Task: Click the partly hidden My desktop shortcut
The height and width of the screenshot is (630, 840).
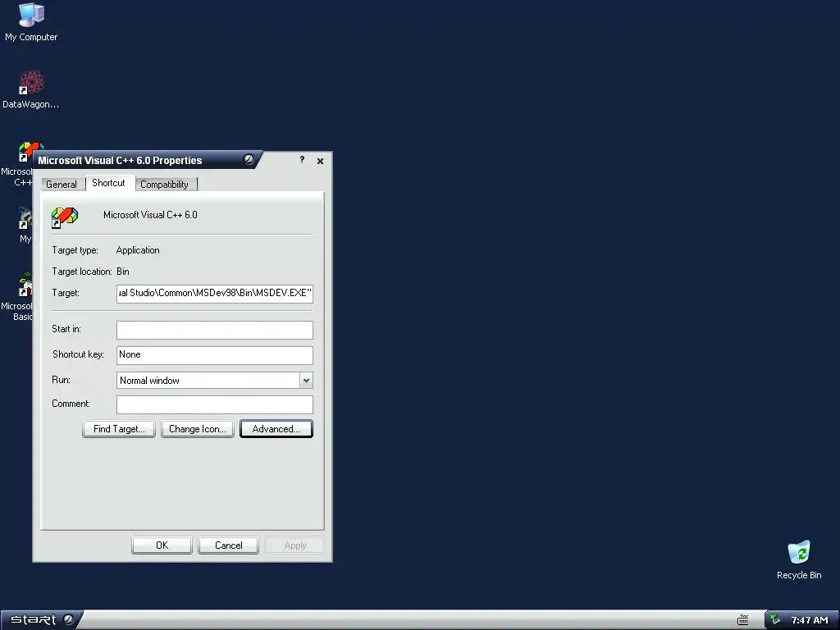Action: [25, 225]
